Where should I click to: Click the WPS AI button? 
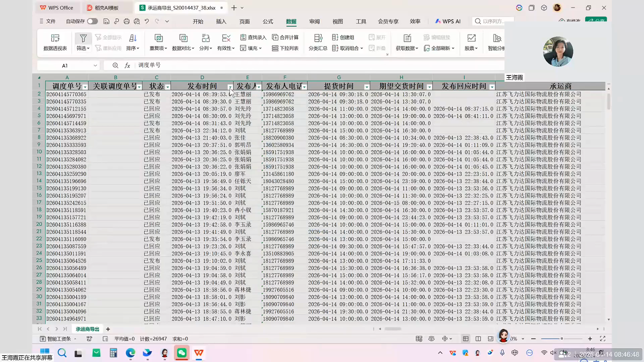448,21
